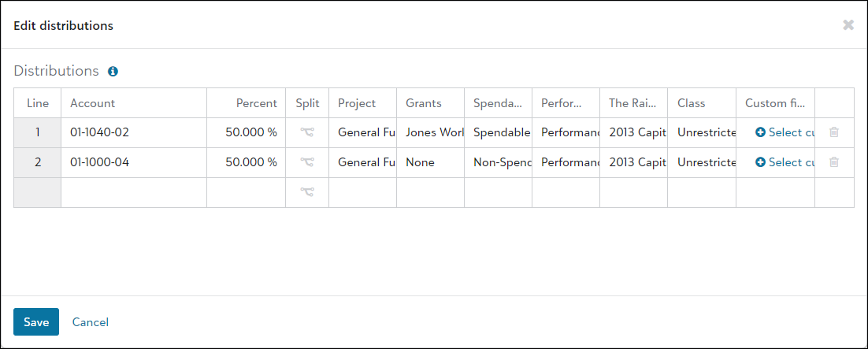Open Class cell in line 2
Screen dimensions: 868x349
pyautogui.click(x=701, y=162)
